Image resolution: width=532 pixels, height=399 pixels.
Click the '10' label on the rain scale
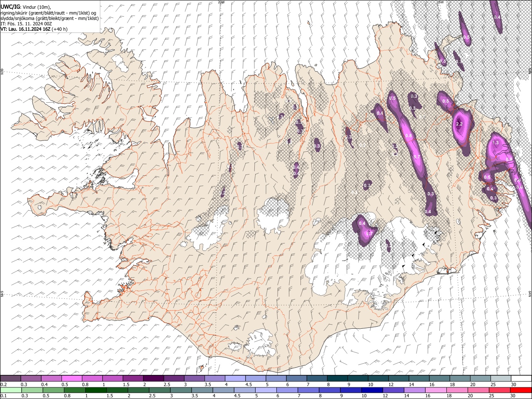(x=364, y=396)
